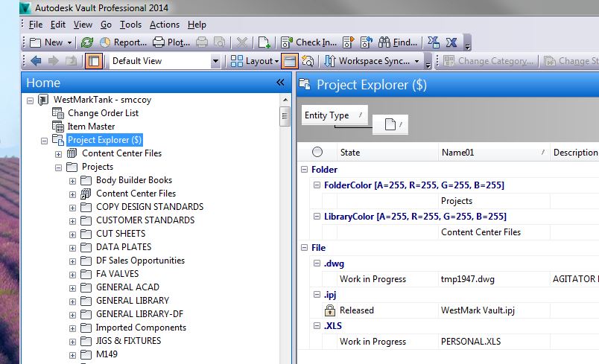Click the file icon grouping box

pos(390,124)
